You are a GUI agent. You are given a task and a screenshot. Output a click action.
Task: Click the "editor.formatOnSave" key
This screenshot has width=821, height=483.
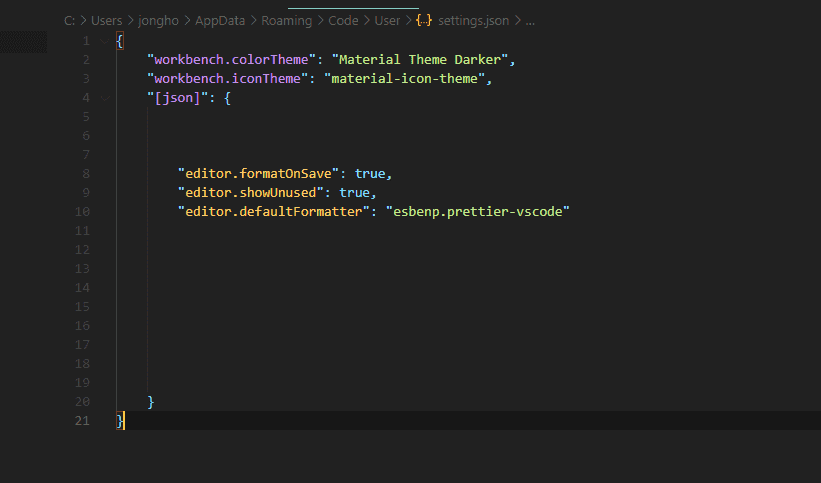[x=259, y=173]
